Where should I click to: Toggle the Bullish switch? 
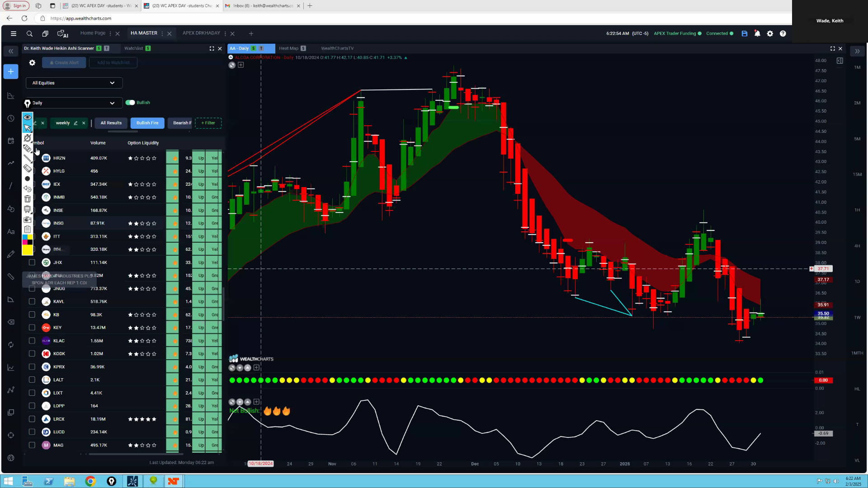click(130, 103)
